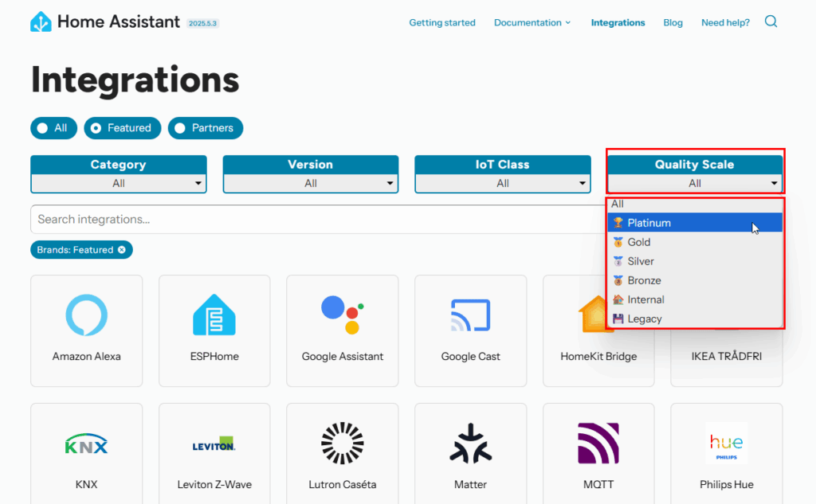
Task: Select the Featured radio filter
Action: (122, 128)
